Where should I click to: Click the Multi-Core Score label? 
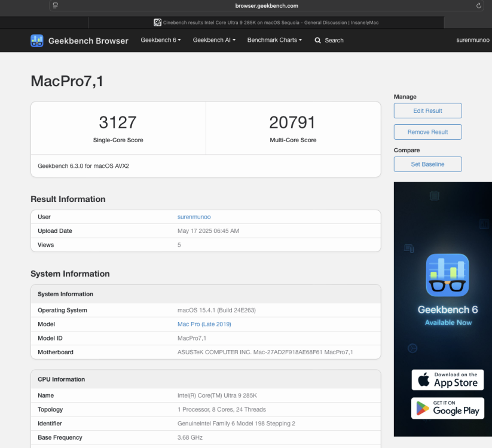tap(293, 140)
